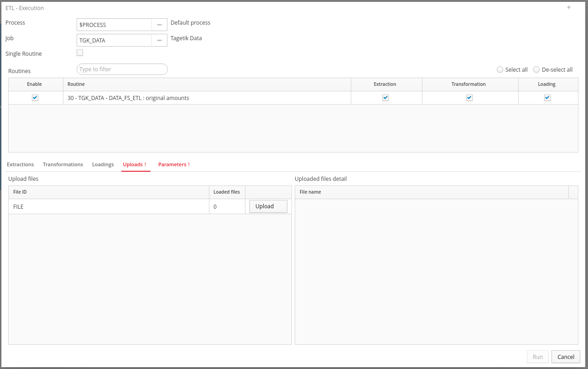Click the TGK_DATA job input field

114,40
